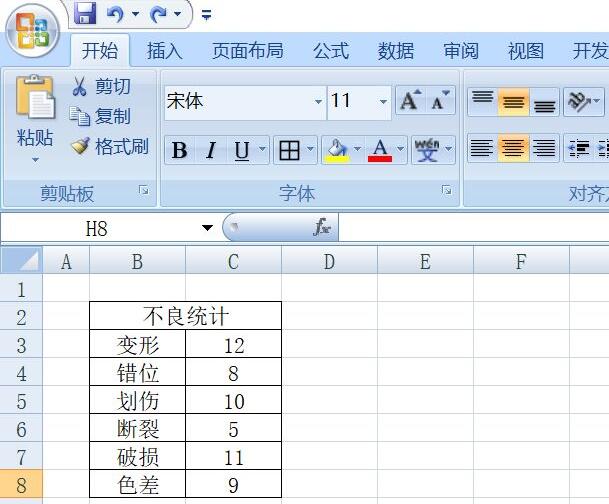
Task: Toggle Italic formatting
Action: [211, 151]
